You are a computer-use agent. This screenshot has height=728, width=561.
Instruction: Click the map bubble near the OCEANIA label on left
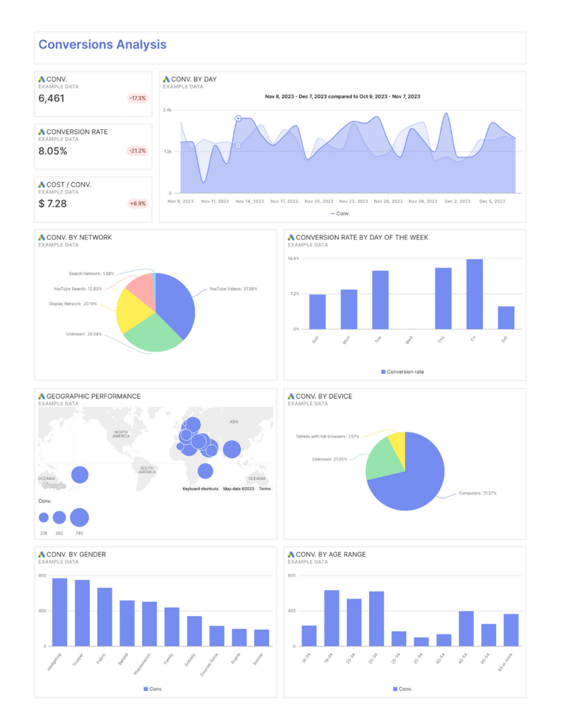[80, 475]
